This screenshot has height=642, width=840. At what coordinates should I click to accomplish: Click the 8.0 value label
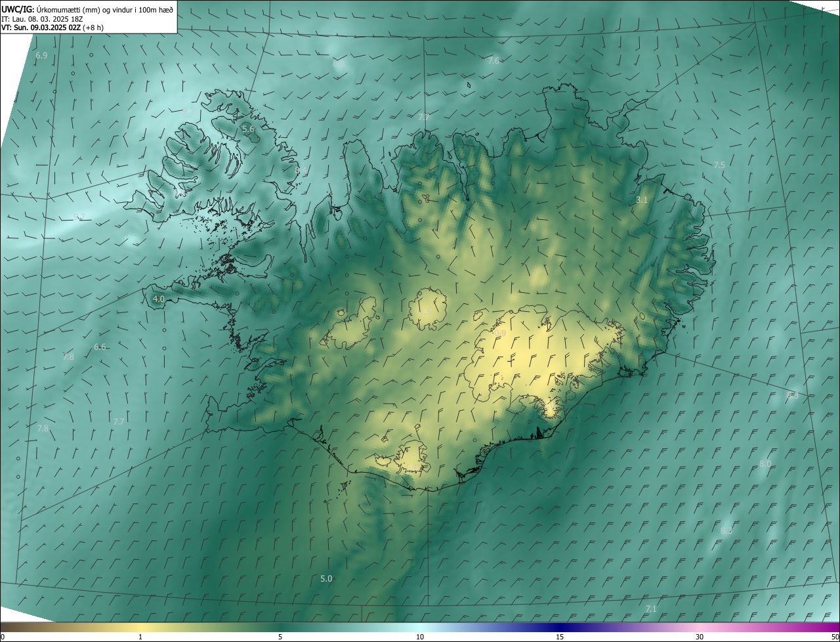[x=765, y=463]
